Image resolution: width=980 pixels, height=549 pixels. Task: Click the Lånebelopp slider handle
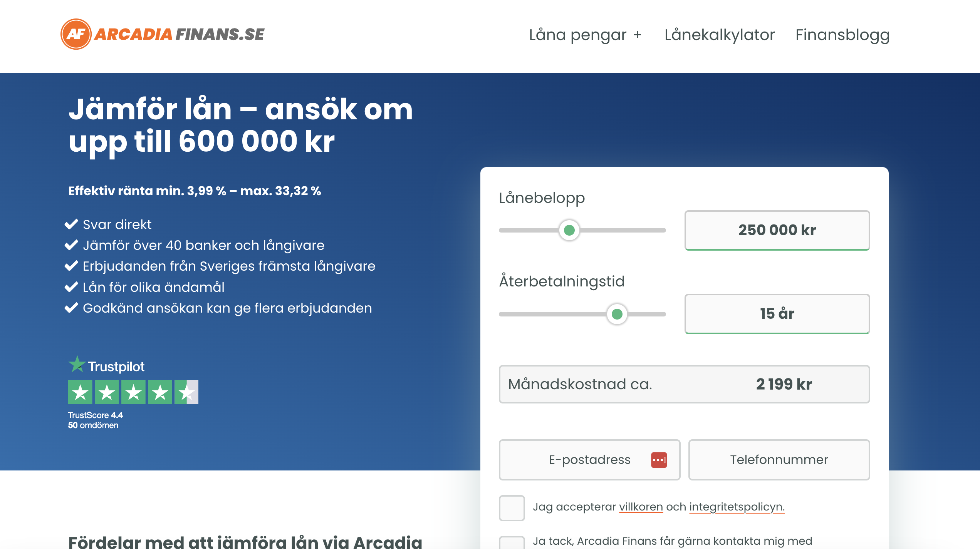(x=569, y=230)
